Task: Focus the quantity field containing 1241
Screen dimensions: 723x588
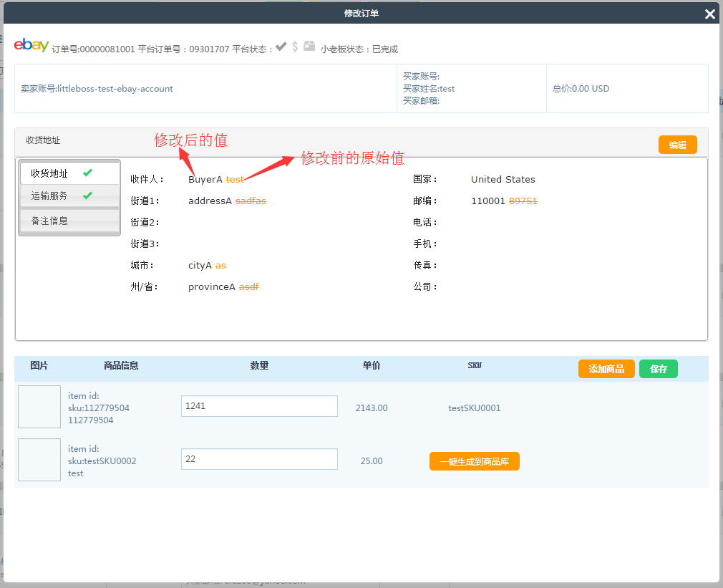Action: (259, 406)
